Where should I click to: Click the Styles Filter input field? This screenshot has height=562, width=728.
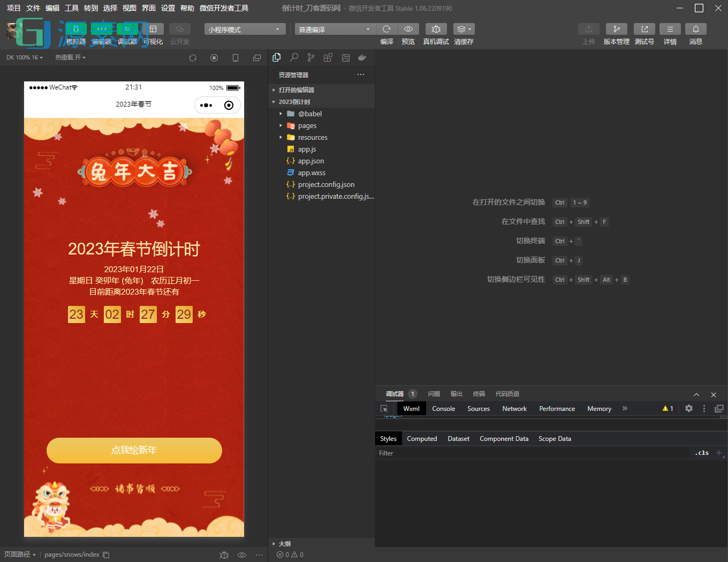(530, 453)
